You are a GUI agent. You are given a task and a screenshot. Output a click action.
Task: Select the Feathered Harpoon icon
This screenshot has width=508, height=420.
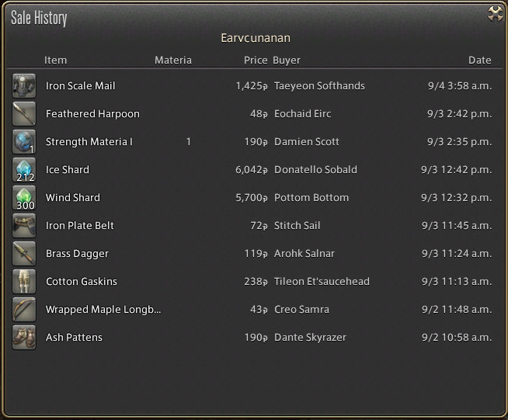coord(24,114)
